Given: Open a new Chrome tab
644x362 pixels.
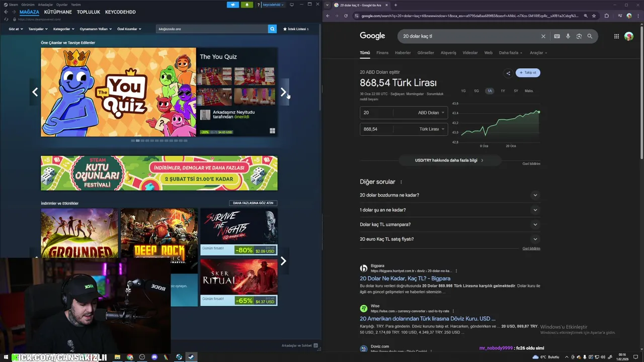Looking at the screenshot, I should coord(395,5).
